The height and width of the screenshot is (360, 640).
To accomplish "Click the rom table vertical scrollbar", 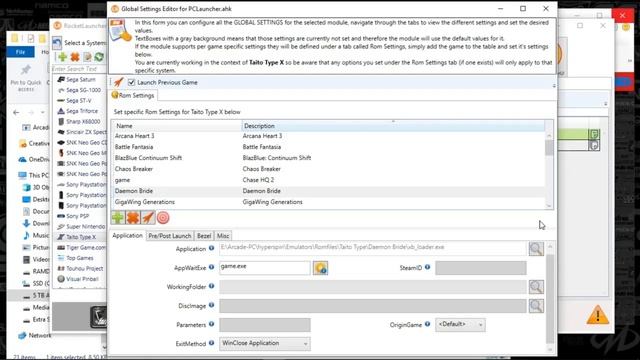I will pyautogui.click(x=549, y=170).
